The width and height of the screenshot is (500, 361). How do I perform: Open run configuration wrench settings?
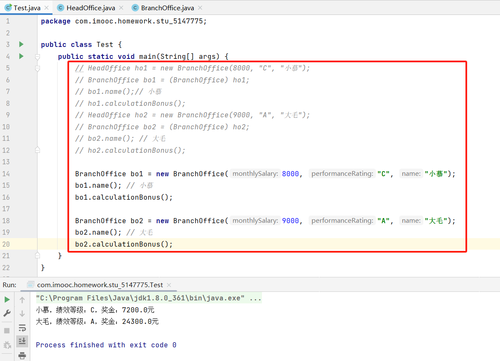(x=7, y=313)
